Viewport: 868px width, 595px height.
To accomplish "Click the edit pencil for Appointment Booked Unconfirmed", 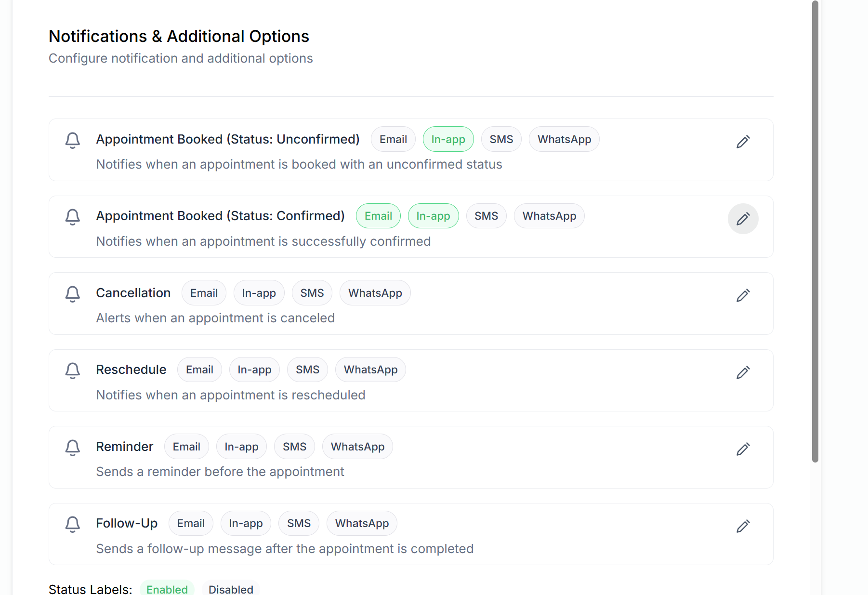I will click(743, 141).
